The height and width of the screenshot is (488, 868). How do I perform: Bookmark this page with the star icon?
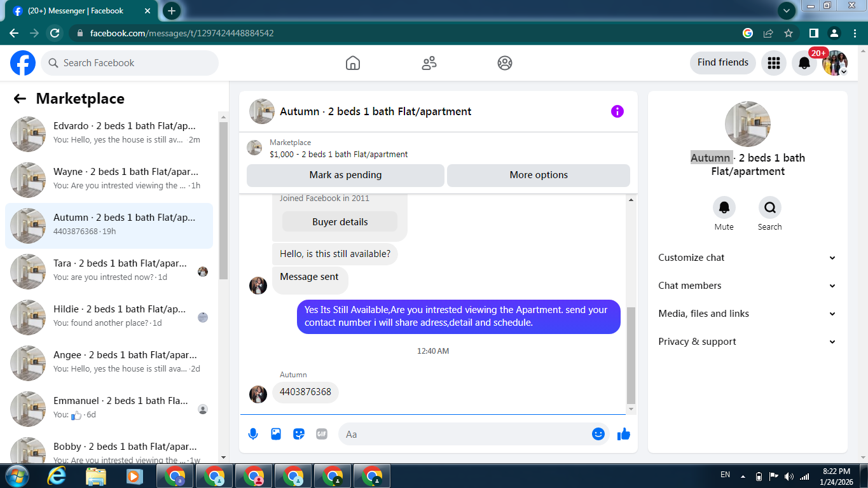(x=789, y=33)
